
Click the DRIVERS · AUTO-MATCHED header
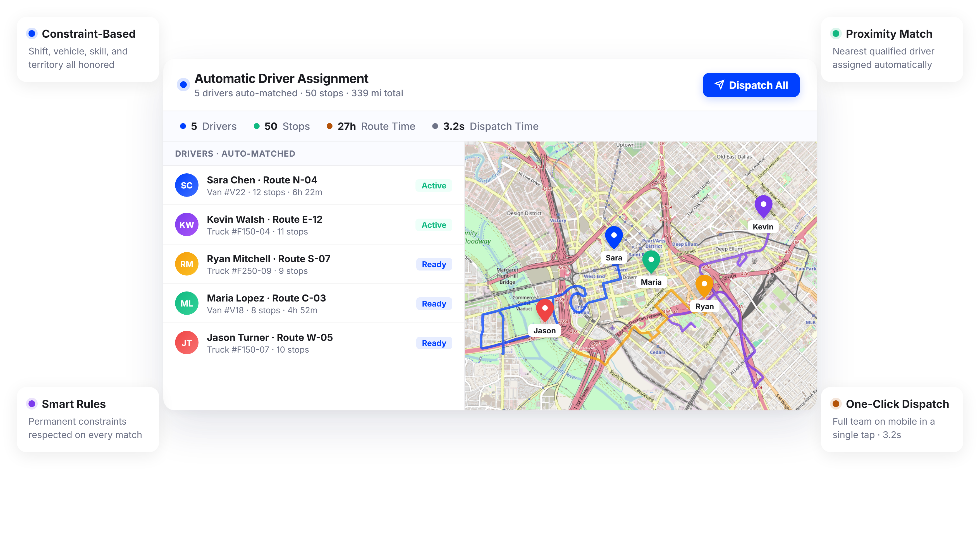click(x=235, y=154)
